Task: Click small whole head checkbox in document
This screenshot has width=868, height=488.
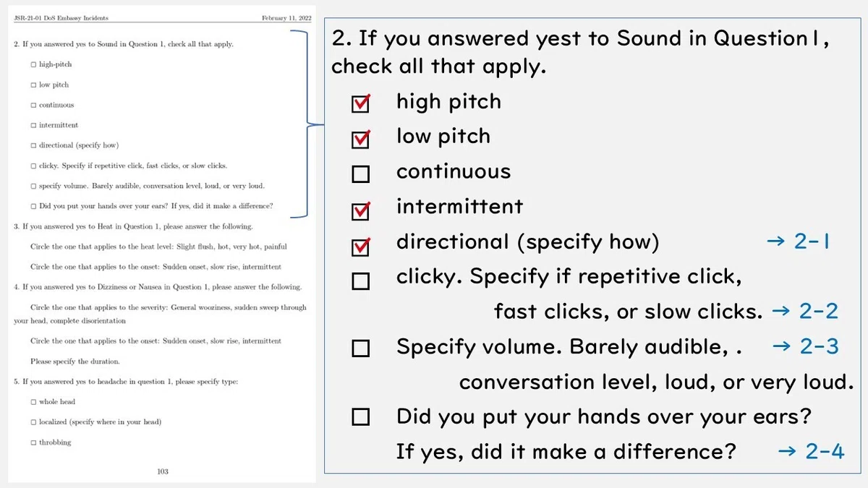Action: pyautogui.click(x=33, y=402)
